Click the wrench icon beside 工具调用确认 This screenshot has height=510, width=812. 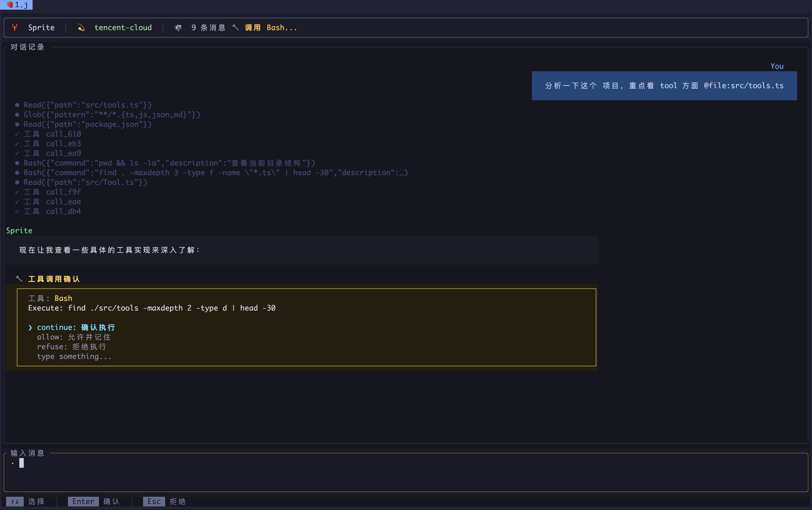coord(19,279)
